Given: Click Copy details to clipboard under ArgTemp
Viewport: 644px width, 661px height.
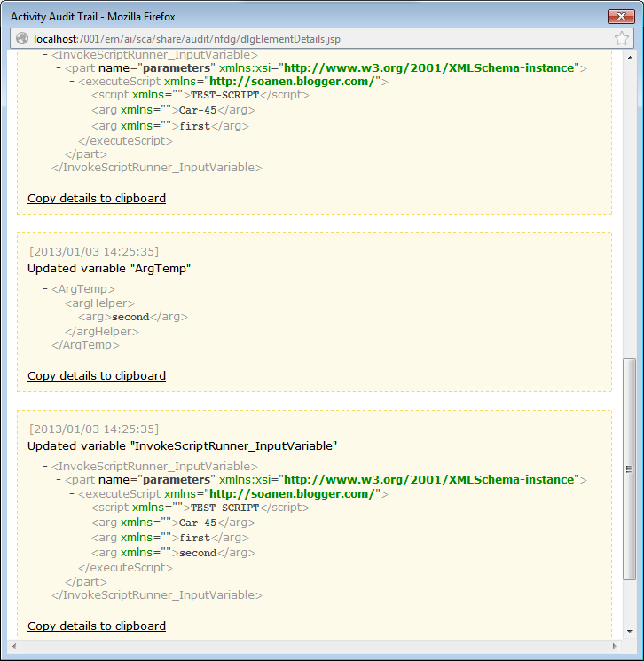Looking at the screenshot, I should (97, 375).
